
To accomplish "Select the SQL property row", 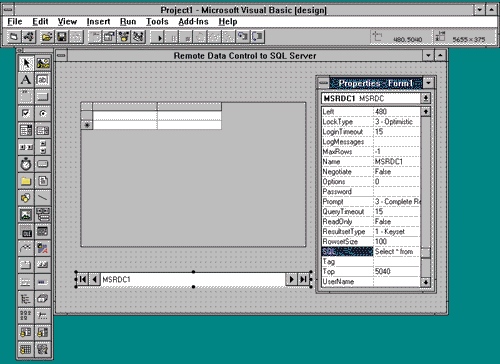I will point(371,252).
